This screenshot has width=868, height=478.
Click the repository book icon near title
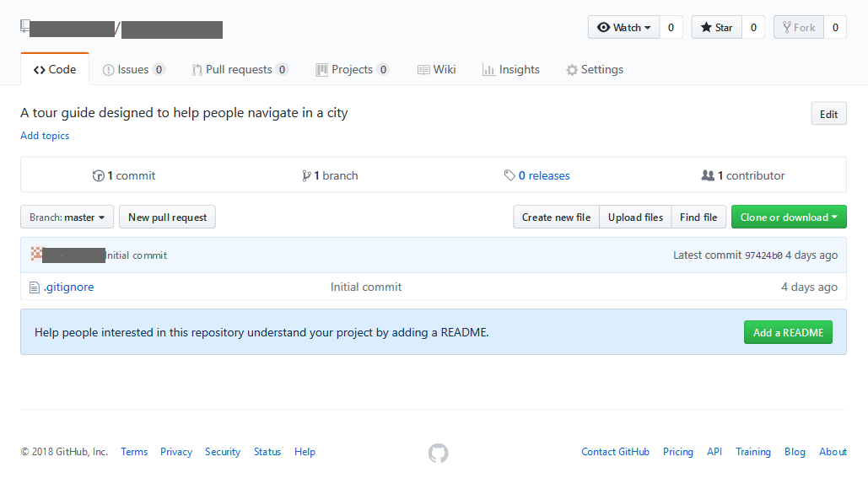click(24, 25)
